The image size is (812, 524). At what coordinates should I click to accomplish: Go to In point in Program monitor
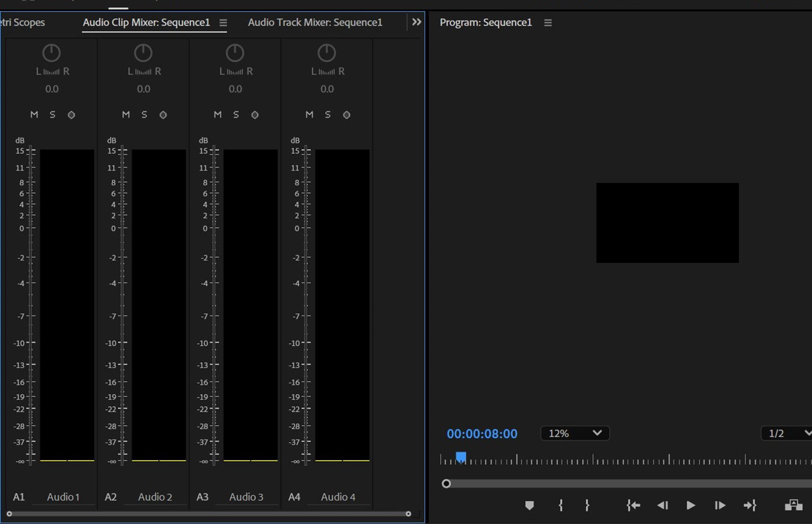(633, 505)
